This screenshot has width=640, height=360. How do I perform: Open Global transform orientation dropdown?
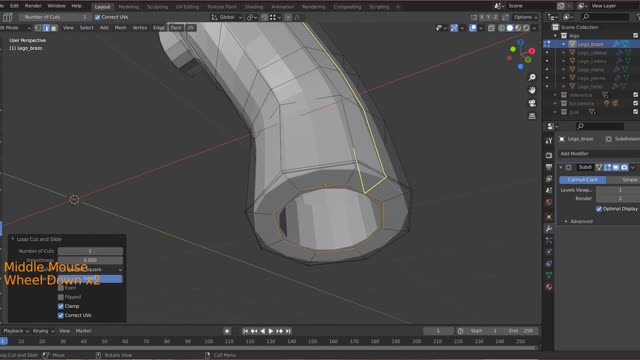click(227, 17)
